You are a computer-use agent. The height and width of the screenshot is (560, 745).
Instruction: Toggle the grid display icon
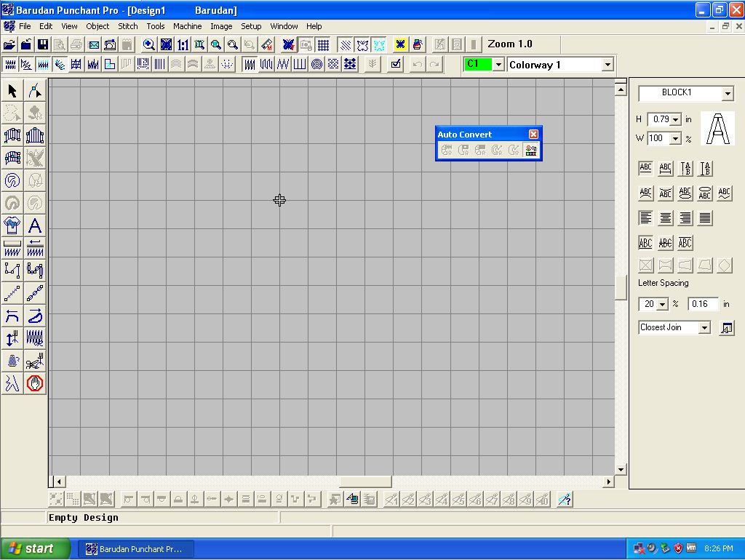323,45
